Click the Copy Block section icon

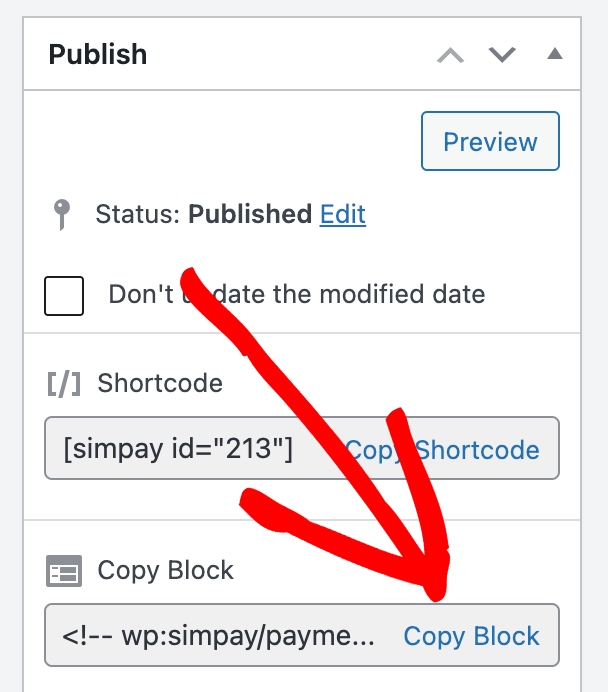[64, 572]
